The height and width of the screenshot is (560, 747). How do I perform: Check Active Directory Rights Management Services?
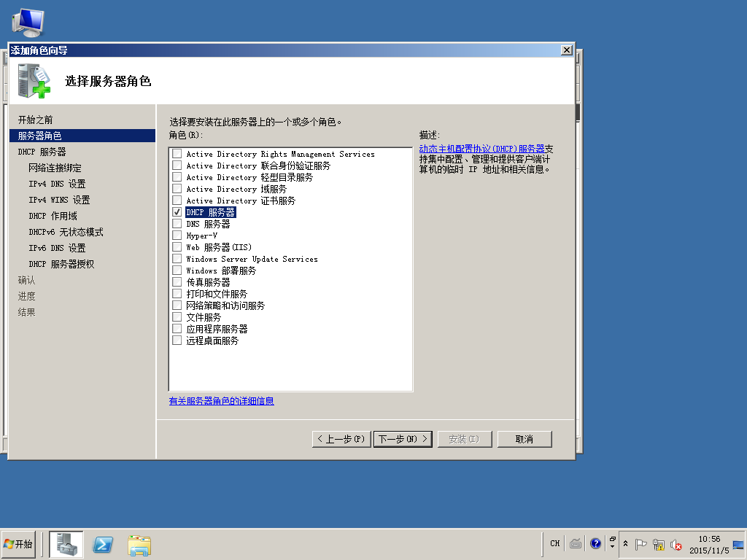tap(177, 154)
